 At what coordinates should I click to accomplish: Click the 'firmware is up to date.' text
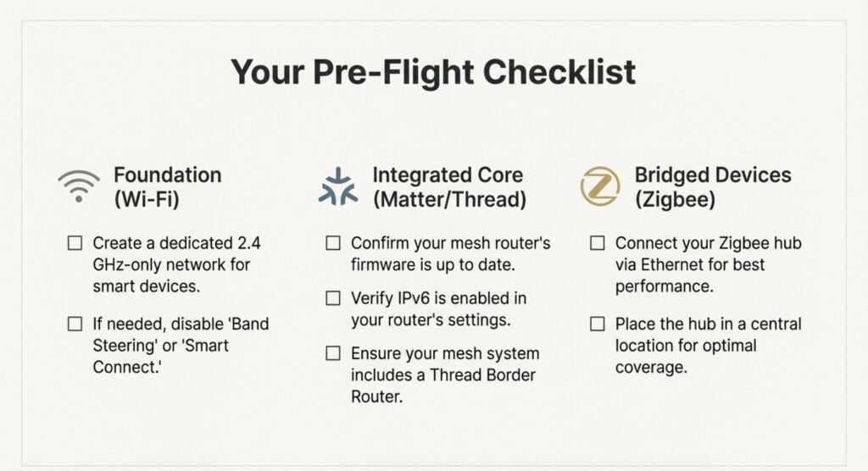coord(432,264)
